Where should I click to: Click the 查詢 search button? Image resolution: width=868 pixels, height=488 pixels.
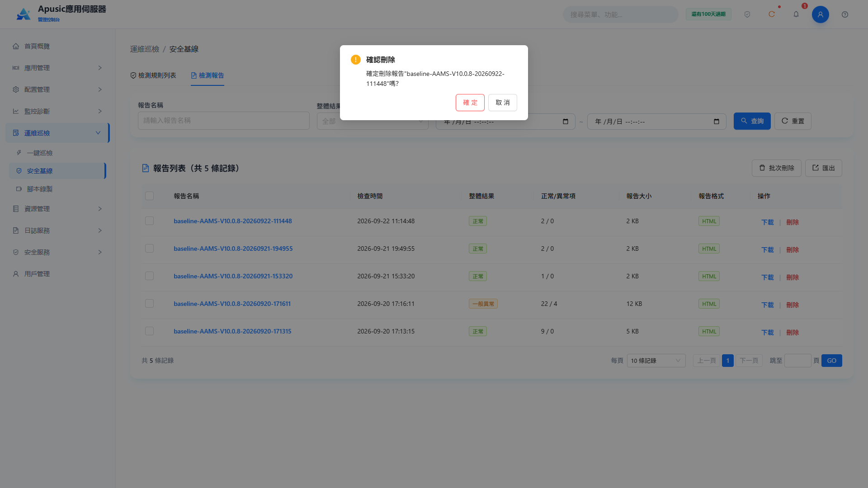752,121
